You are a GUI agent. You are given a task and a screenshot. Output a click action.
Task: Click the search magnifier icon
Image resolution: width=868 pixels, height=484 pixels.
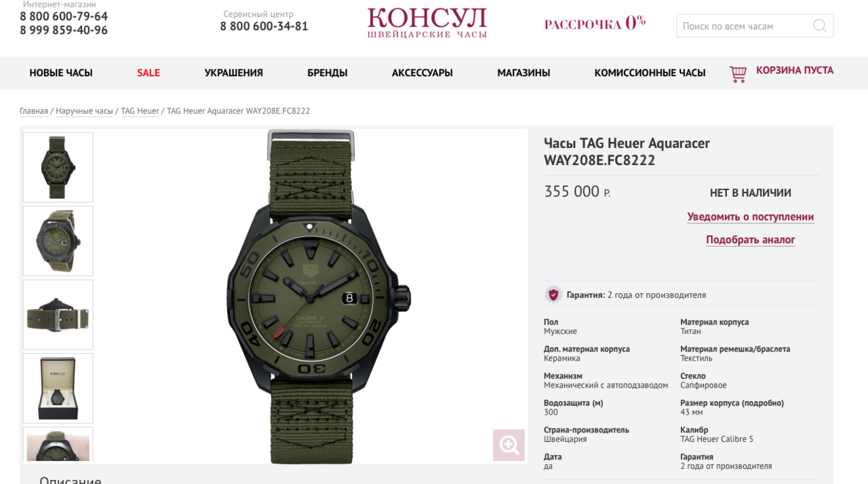tap(819, 26)
